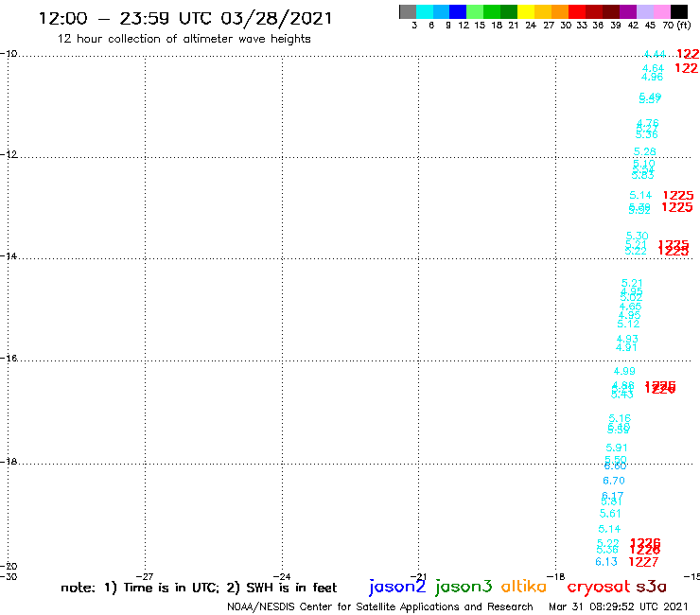Click the wave height value '6.13'

pyautogui.click(x=606, y=562)
